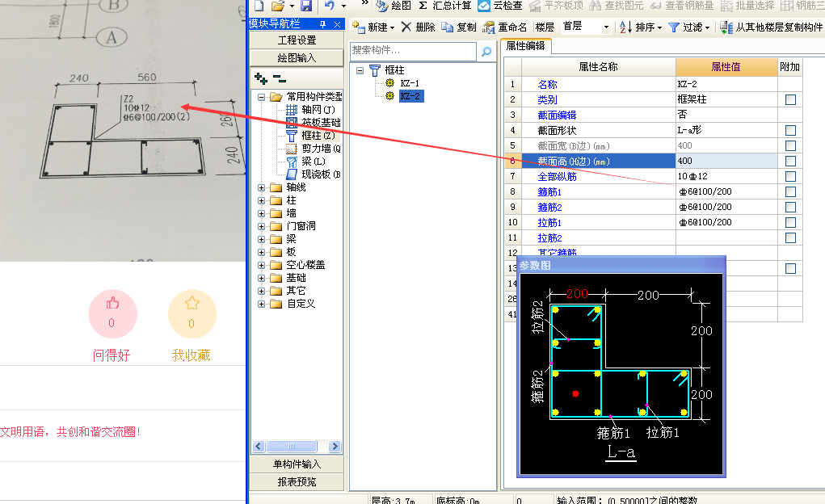Viewport: 825px width, 504px height.
Task: Open 报表预览 section
Action: (297, 482)
